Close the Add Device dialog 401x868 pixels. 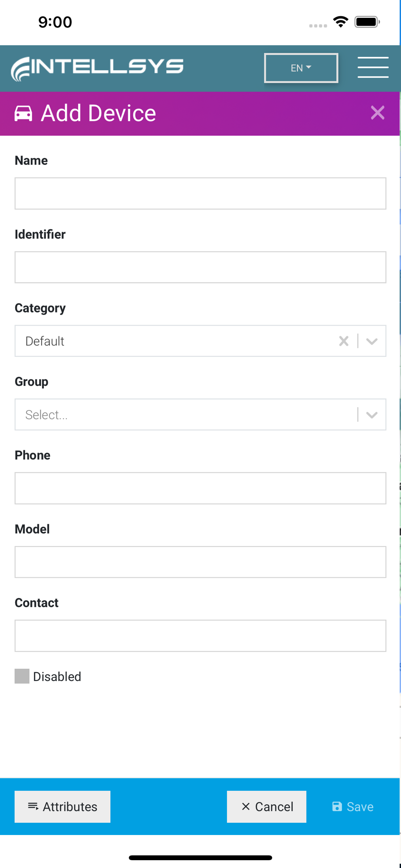coord(378,113)
